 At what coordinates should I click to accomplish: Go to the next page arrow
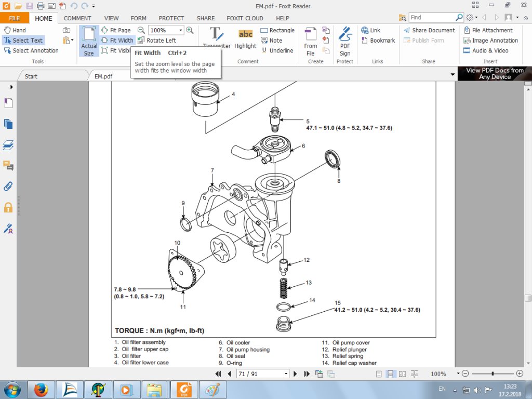[296, 374]
